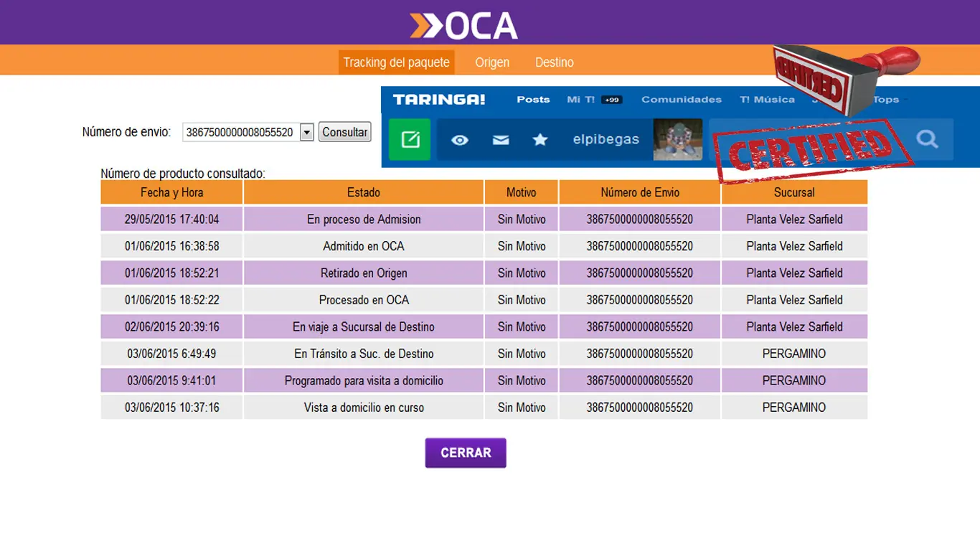Open the Taringa T! Música menu

[x=767, y=100]
